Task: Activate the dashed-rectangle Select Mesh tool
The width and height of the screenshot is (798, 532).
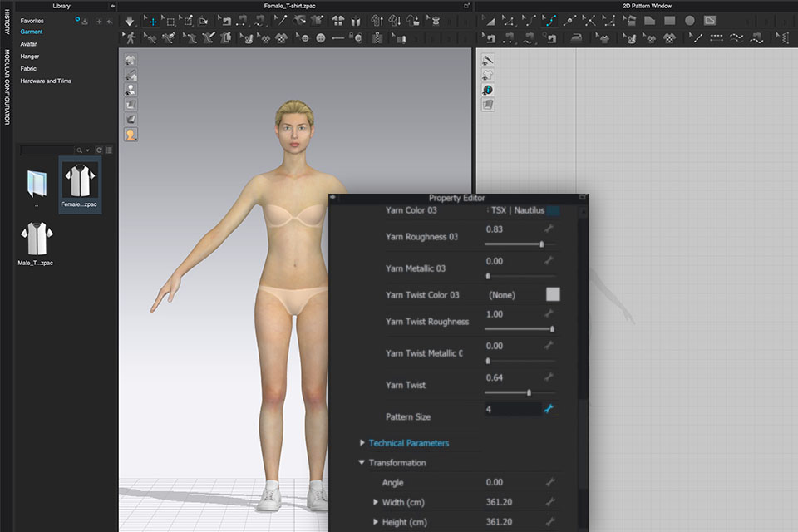Action: (x=170, y=22)
